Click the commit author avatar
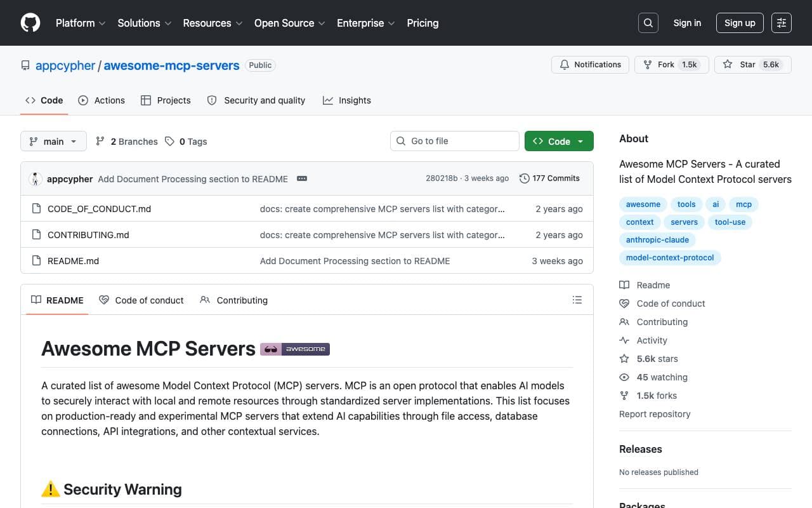Image resolution: width=812 pixels, height=508 pixels. pos(36,178)
